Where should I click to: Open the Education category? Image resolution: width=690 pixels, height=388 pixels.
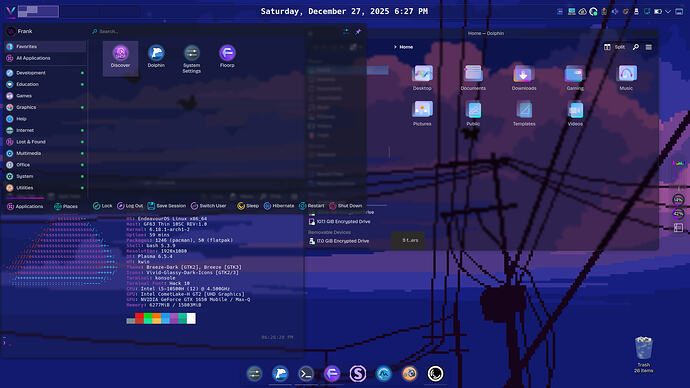tap(45, 84)
